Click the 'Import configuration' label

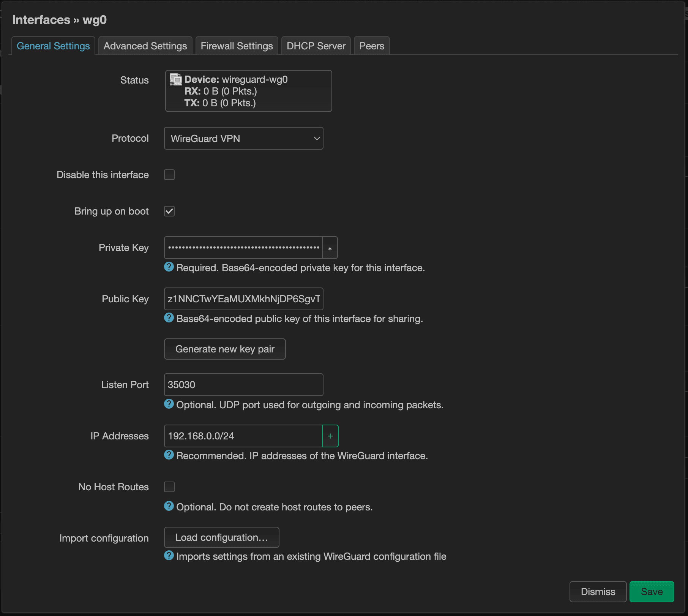coord(104,538)
